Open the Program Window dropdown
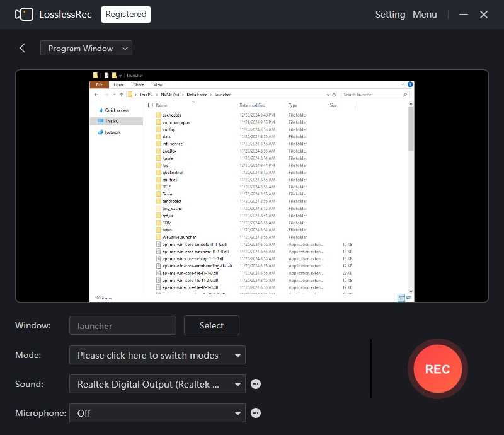 point(86,48)
